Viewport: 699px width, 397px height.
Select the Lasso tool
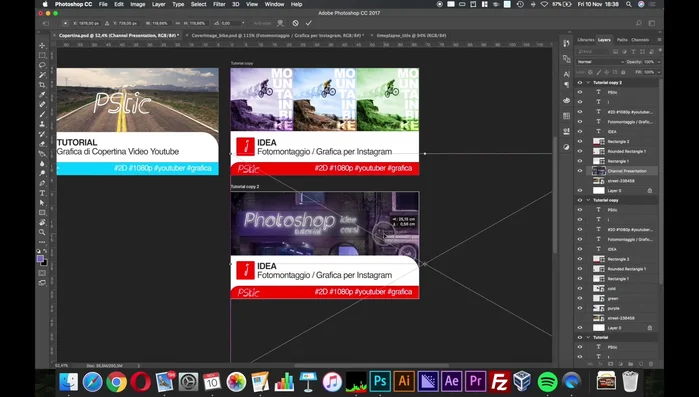coord(42,65)
